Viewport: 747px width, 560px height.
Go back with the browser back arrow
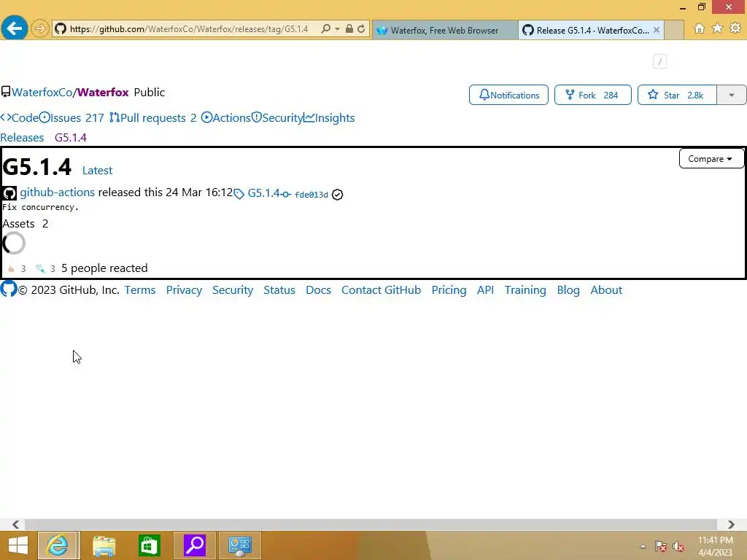15,28
